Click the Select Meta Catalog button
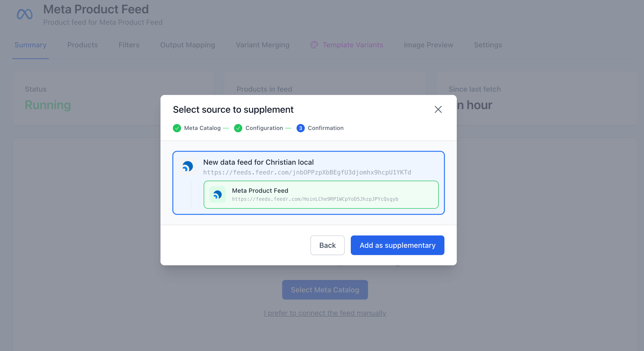Viewport: 644px width, 351px height. click(325, 290)
